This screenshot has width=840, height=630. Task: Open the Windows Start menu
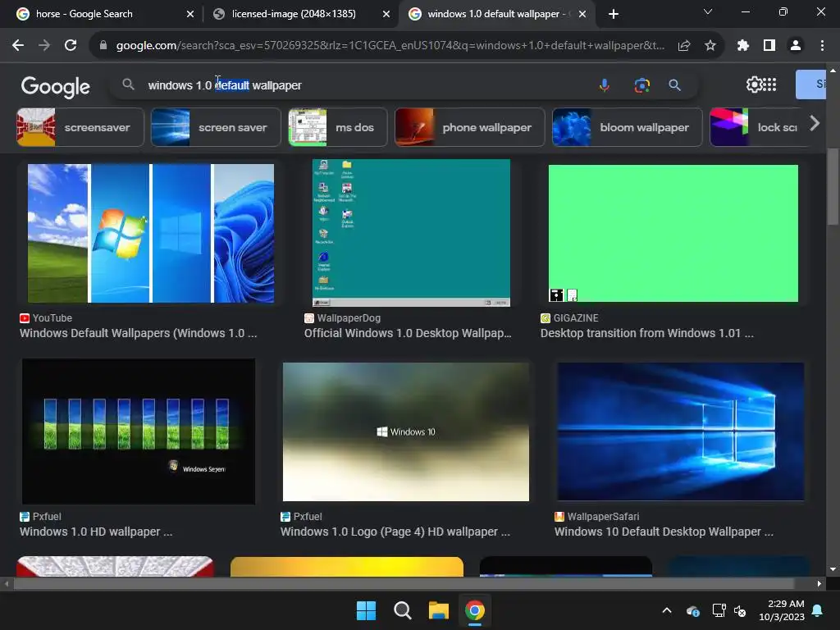point(367,610)
